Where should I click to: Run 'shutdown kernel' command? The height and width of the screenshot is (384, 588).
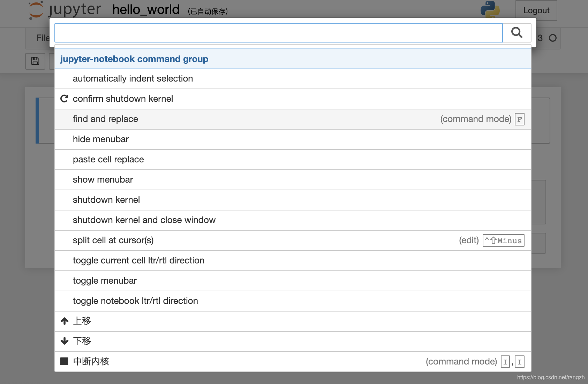pos(293,200)
